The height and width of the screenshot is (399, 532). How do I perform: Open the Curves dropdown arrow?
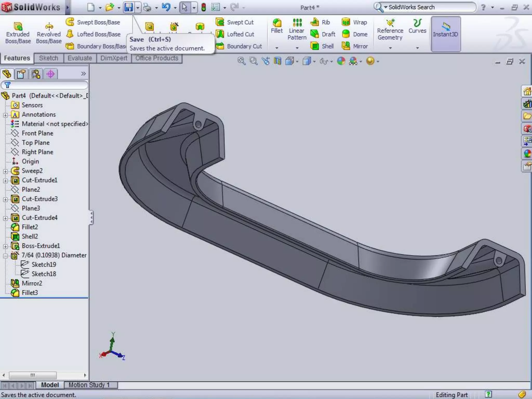pos(417,48)
